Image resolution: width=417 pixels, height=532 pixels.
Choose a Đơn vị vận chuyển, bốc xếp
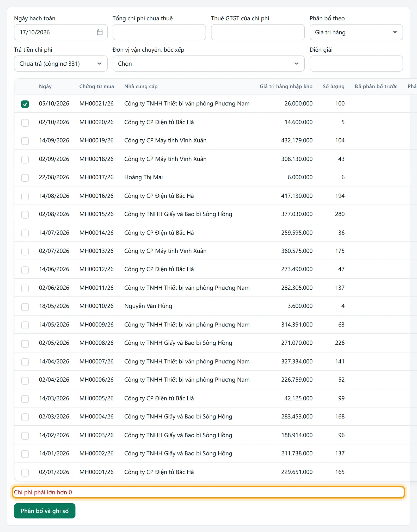click(x=208, y=64)
